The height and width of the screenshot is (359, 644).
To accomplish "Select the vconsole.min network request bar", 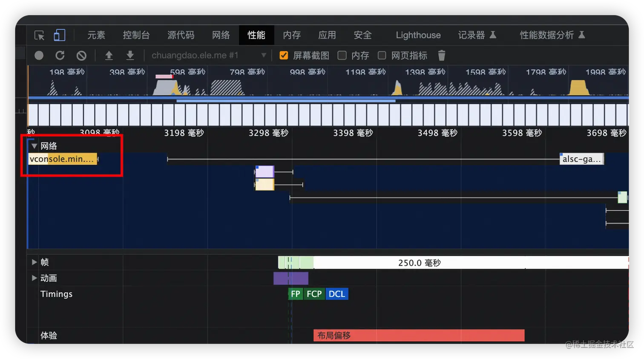I will tap(63, 159).
